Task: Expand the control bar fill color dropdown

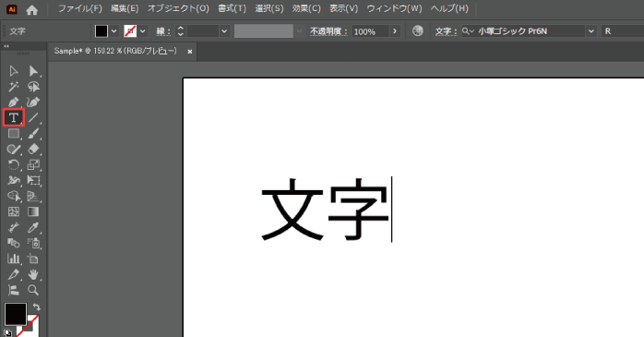Action: pos(113,31)
